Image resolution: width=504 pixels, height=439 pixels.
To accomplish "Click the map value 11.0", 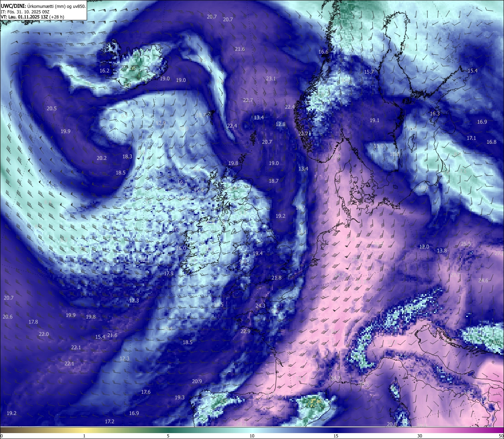I will coord(378,146).
